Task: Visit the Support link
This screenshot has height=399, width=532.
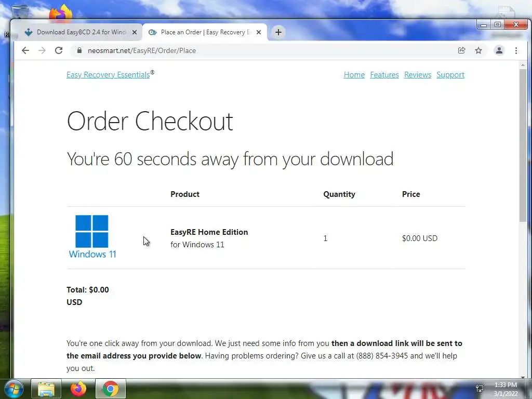Action: click(450, 75)
